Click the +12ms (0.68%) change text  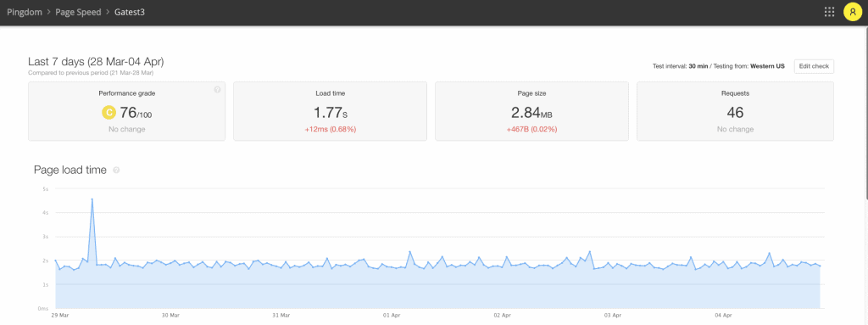(330, 129)
